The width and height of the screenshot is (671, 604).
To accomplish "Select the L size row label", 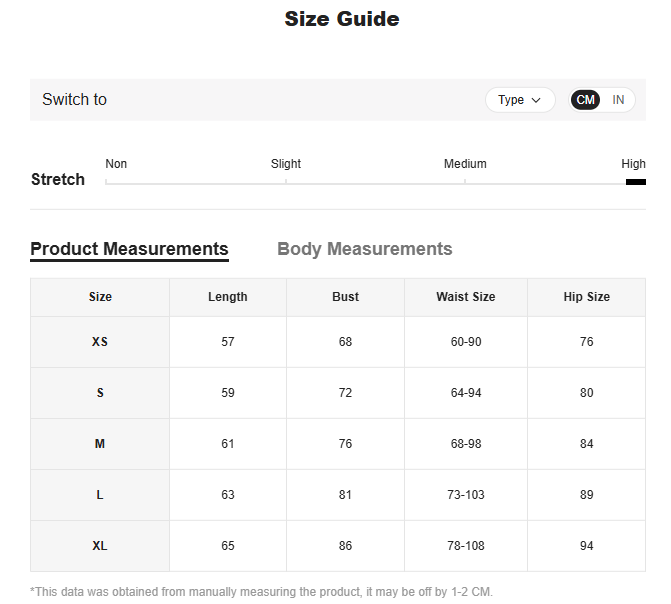I will 100,495.
